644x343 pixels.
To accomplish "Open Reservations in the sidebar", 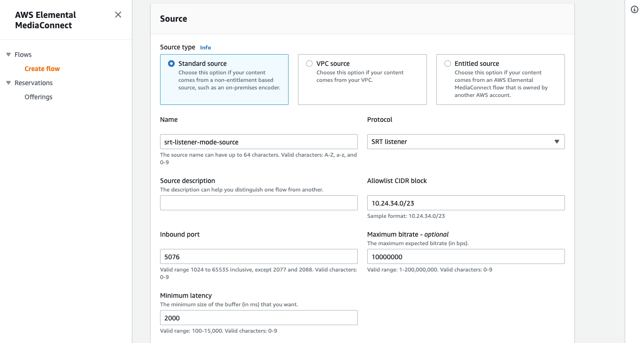I will click(x=33, y=83).
